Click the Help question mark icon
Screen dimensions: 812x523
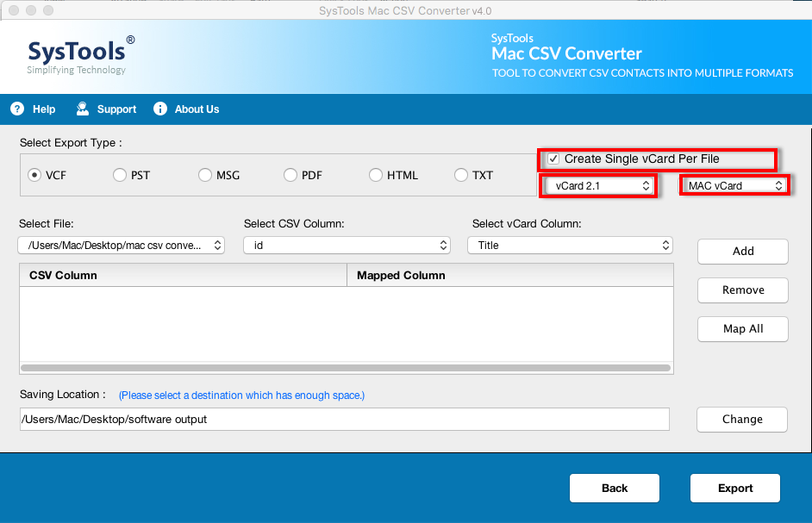tap(16, 109)
